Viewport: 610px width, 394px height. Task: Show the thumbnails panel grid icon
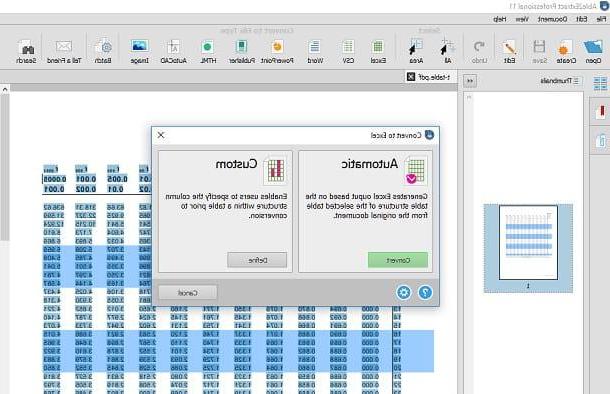(600, 83)
